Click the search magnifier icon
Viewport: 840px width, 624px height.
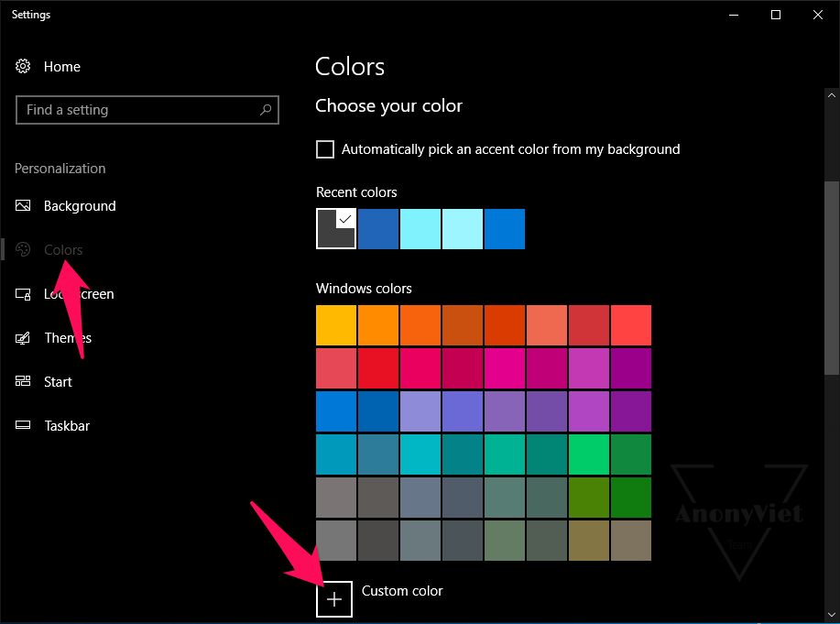tap(266, 110)
